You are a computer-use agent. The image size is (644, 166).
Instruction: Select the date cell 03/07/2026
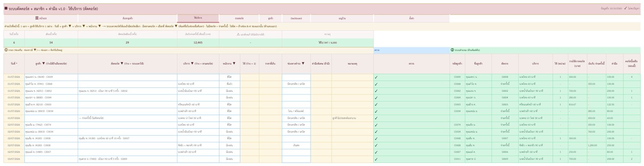14,159
